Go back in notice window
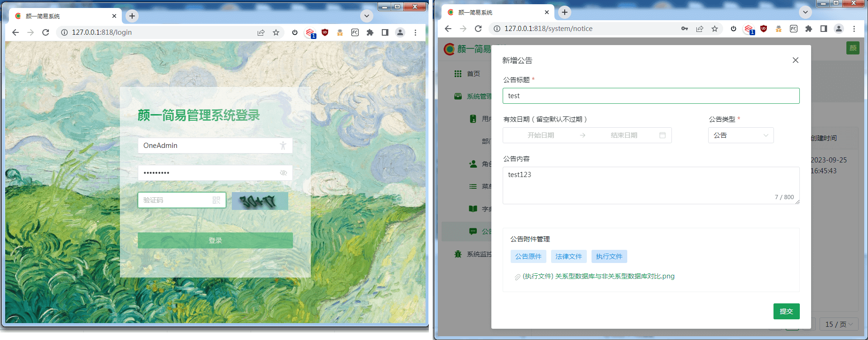The image size is (868, 340). (x=448, y=29)
